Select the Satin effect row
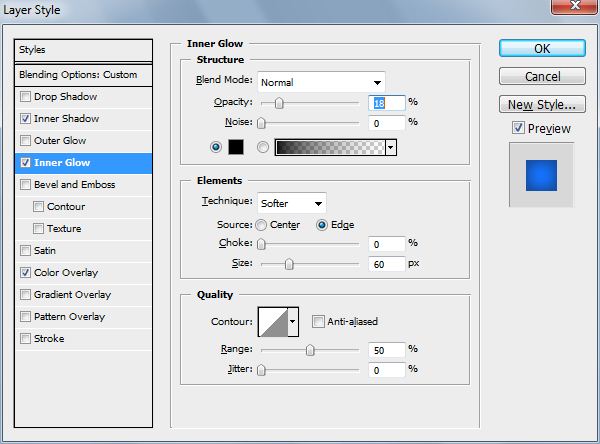The height and width of the screenshot is (444, 600). pos(83,251)
